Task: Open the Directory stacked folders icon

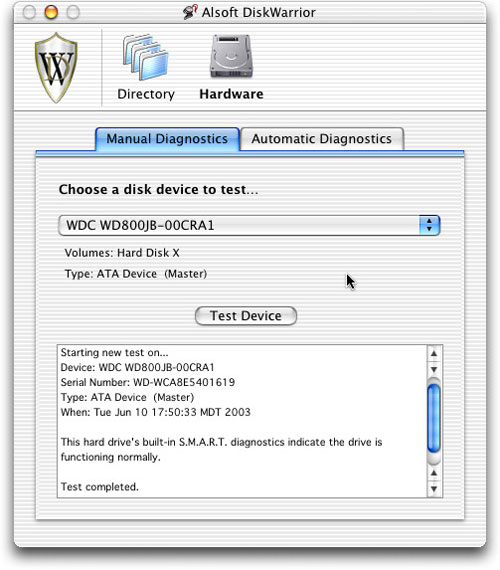Action: click(146, 57)
